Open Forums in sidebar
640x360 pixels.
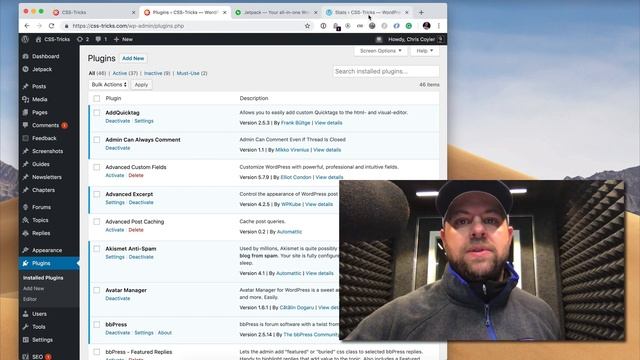click(x=42, y=207)
